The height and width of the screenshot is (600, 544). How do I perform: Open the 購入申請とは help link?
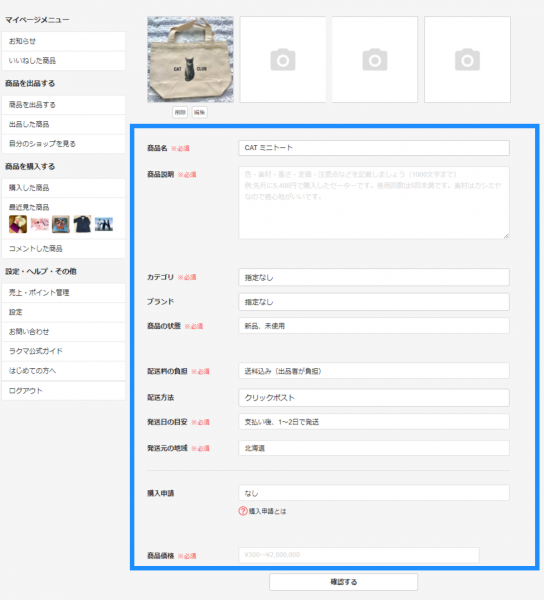(267, 511)
